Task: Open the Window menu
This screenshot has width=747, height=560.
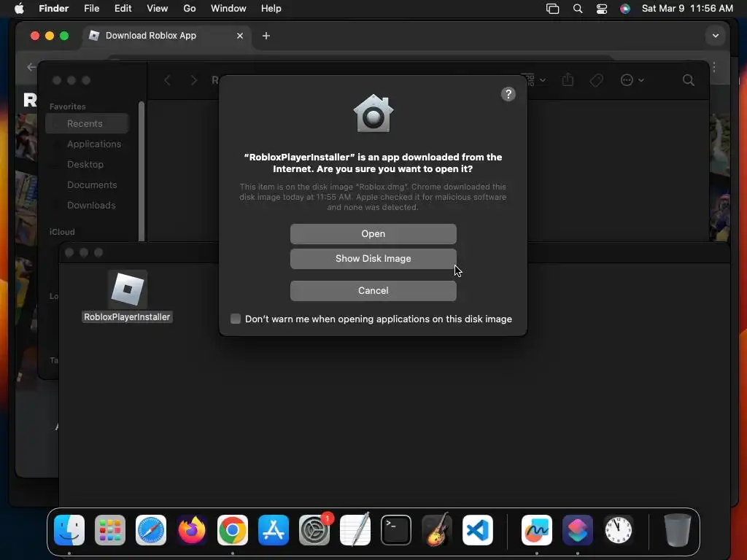Action: [228, 9]
